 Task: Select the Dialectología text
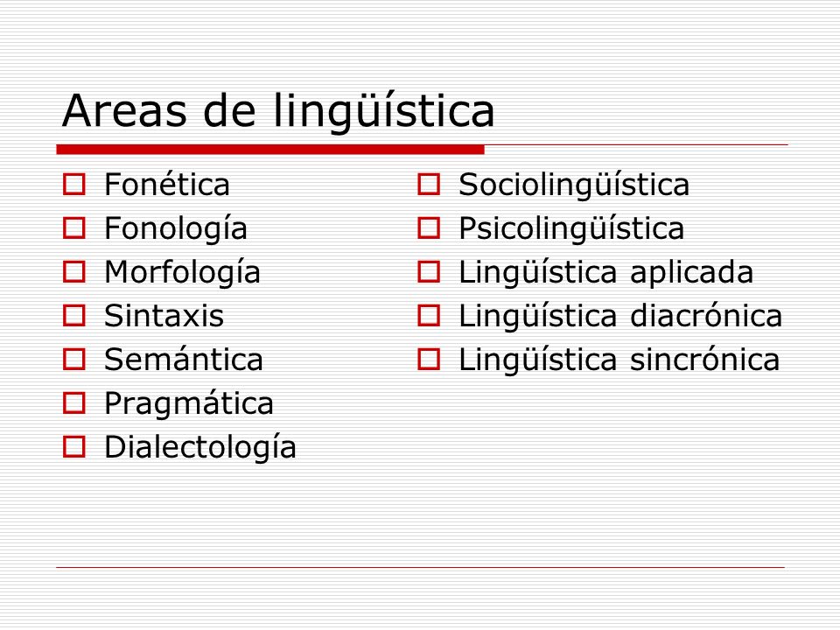pos(200,447)
